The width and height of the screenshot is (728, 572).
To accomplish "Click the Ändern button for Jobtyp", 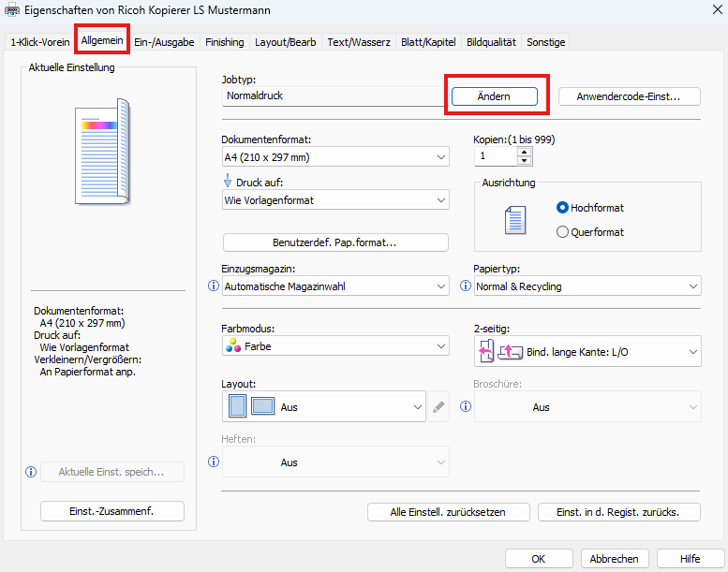I will (494, 96).
